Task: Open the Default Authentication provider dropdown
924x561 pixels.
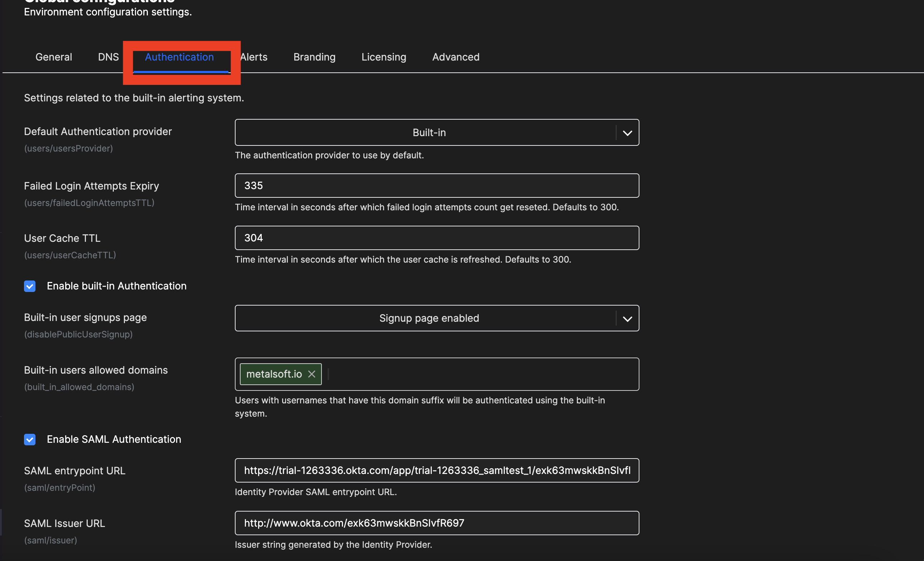Action: click(x=429, y=133)
